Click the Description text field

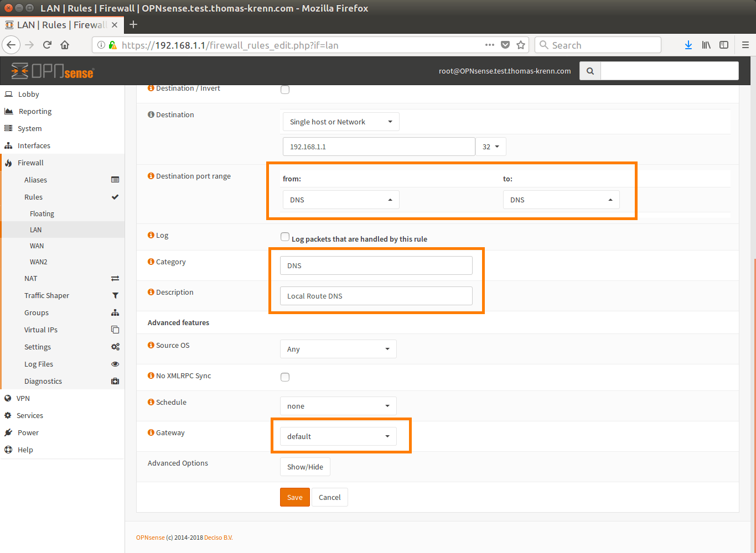point(376,296)
